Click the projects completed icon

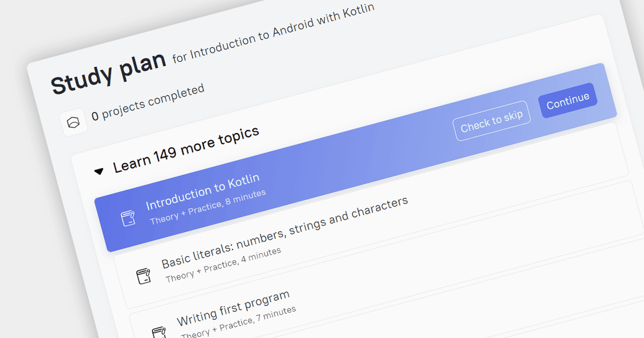pyautogui.click(x=74, y=122)
